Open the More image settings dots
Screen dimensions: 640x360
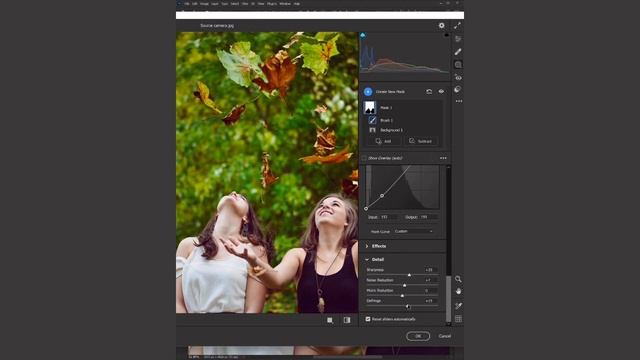459,101
